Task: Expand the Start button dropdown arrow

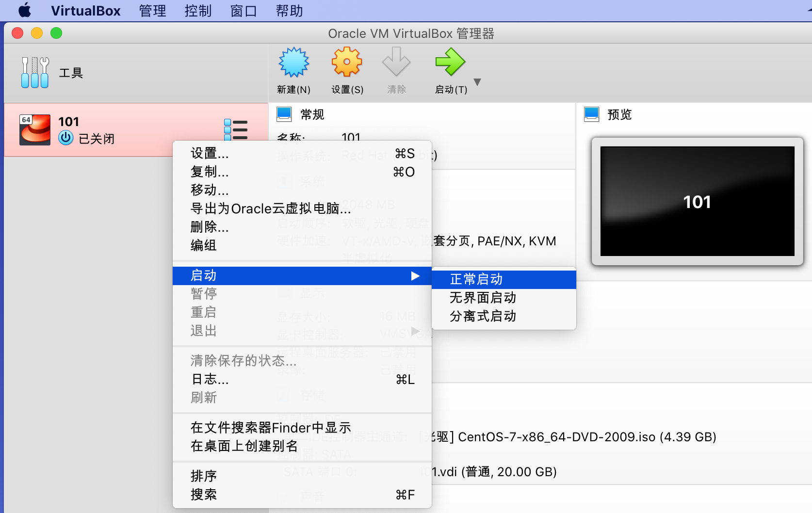Action: point(477,82)
